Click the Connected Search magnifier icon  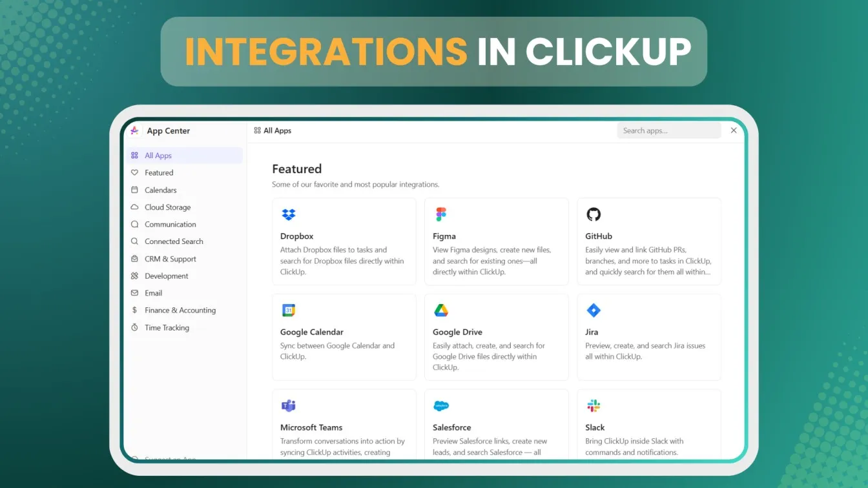click(x=134, y=241)
